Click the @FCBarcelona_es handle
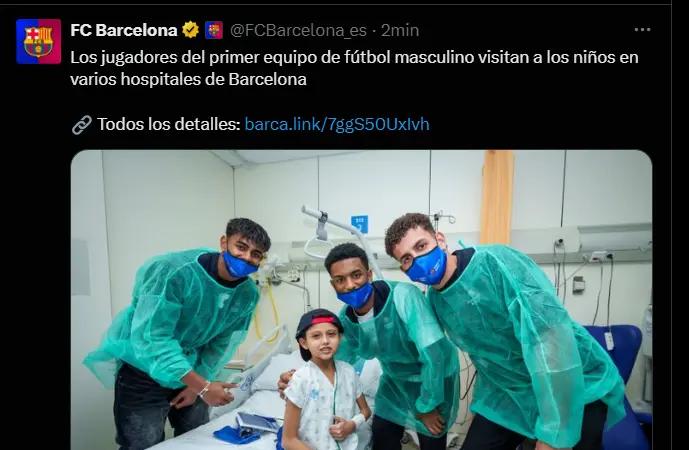The image size is (689, 450). point(298,30)
